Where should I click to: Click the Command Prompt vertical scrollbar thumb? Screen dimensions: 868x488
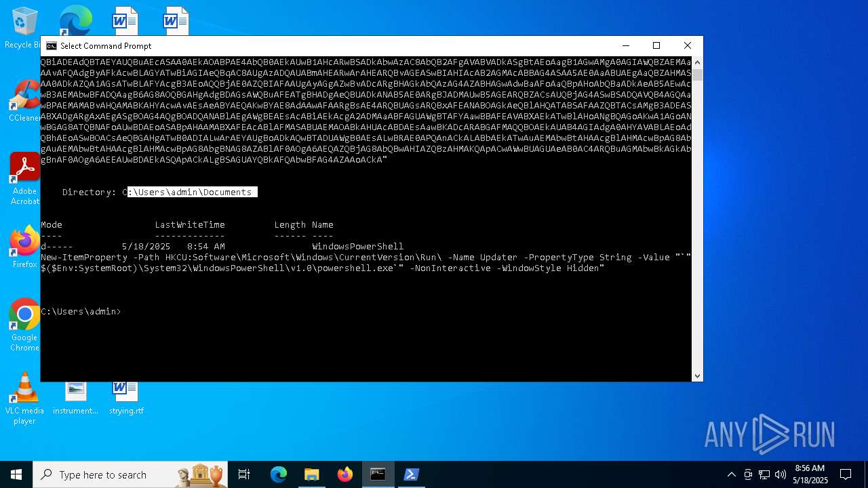(697, 75)
